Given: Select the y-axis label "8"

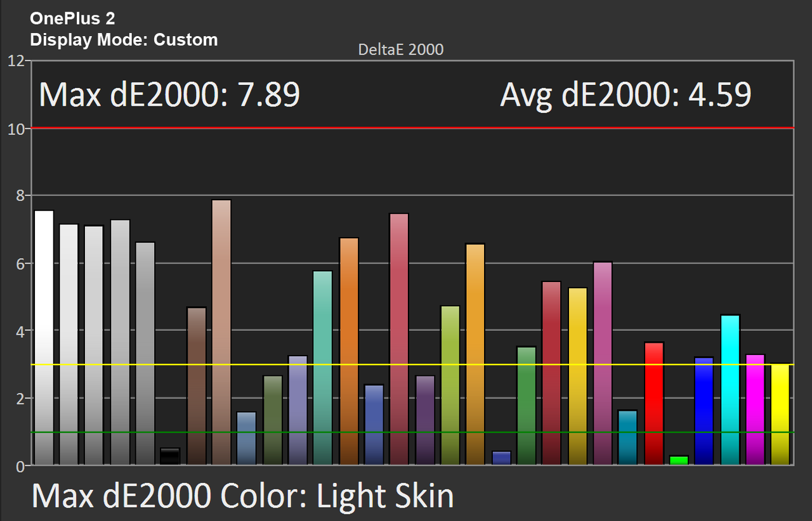Looking at the screenshot, I should [20, 196].
